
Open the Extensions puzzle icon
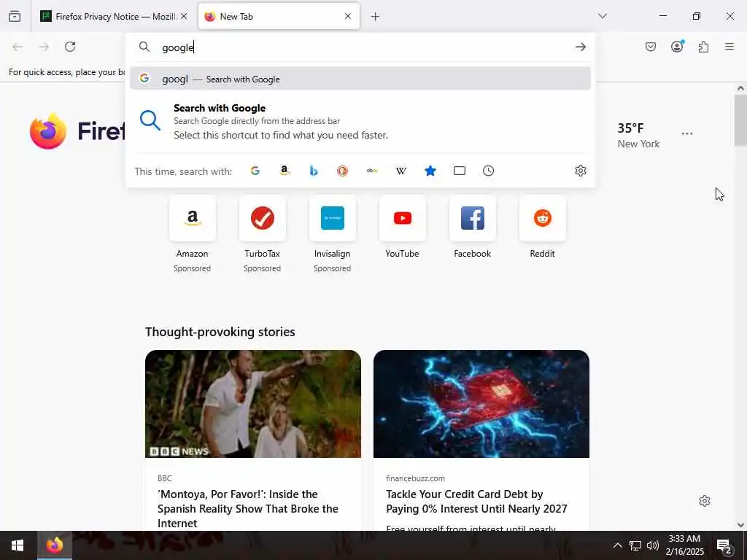point(703,47)
